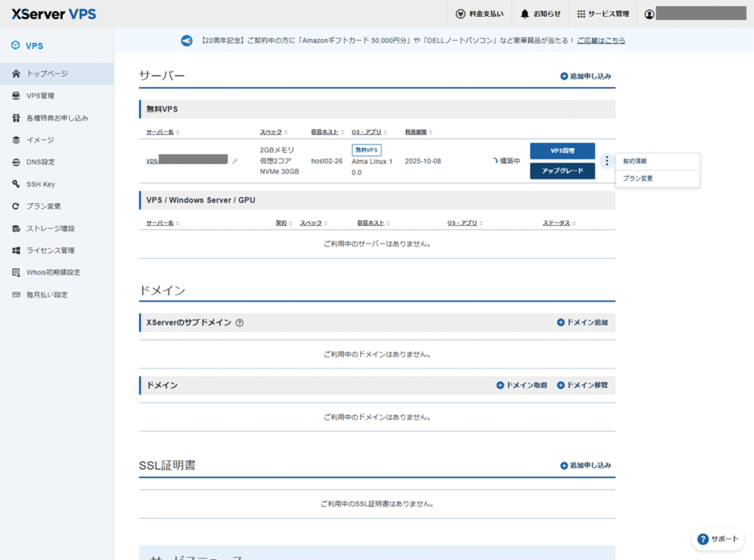754x560 pixels.
Task: Click the help icon next to XServerのサブドメイン
Action: click(239, 323)
